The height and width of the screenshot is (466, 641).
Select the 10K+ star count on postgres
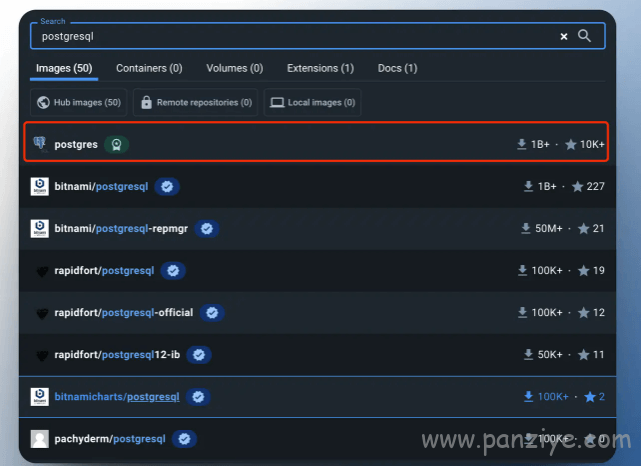pyautogui.click(x=592, y=144)
